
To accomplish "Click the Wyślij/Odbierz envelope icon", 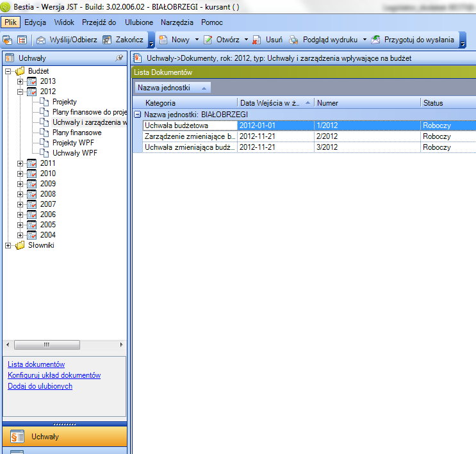I will click(40, 40).
